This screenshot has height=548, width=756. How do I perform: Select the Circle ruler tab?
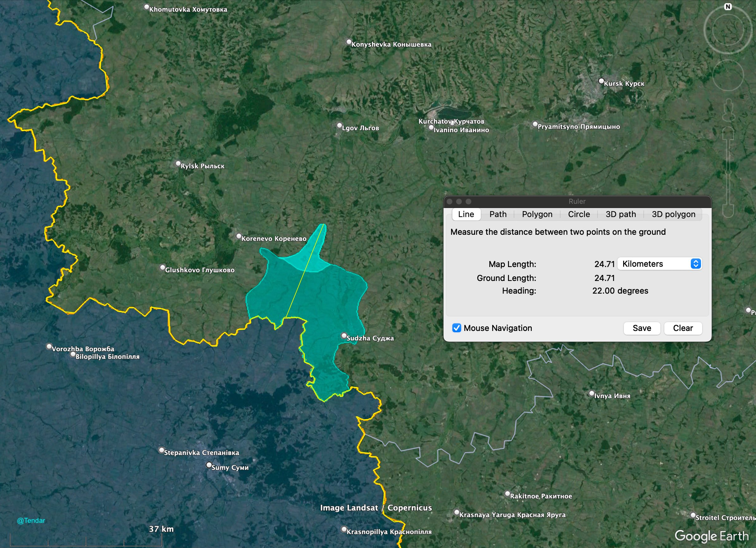pyautogui.click(x=579, y=214)
